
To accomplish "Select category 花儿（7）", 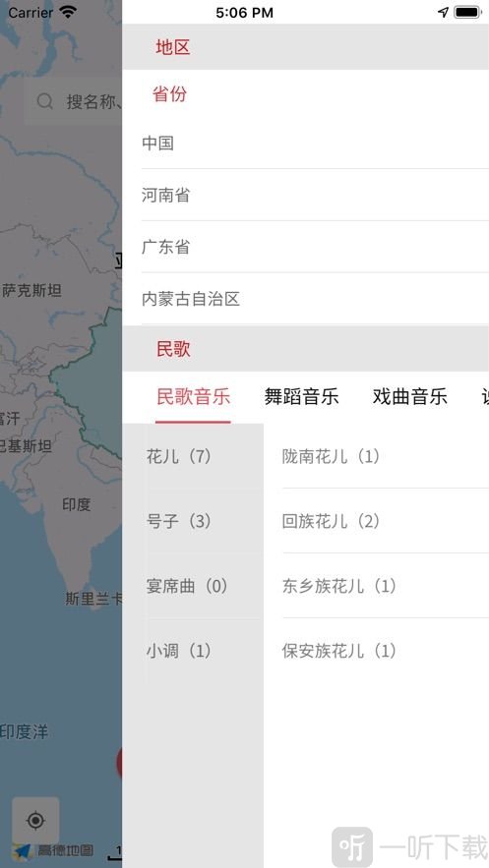I will coord(193,456).
